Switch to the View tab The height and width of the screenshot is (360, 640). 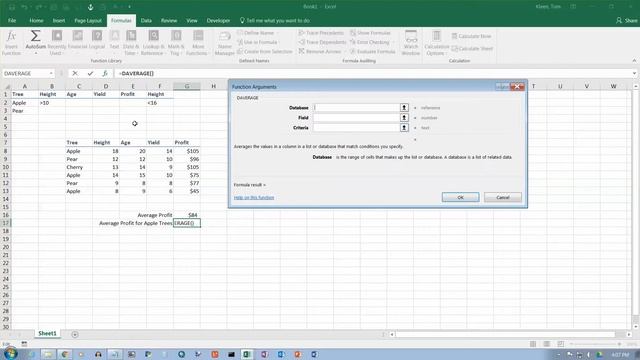coord(192,20)
